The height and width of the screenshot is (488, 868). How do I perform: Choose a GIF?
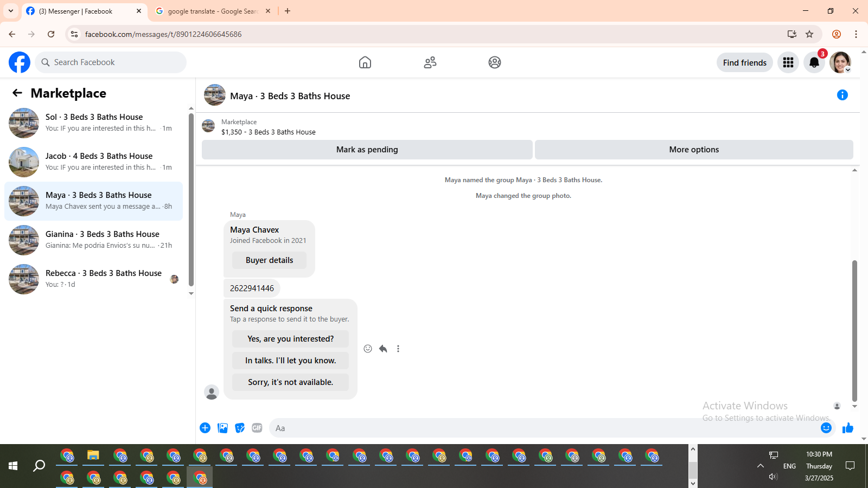[x=257, y=428]
